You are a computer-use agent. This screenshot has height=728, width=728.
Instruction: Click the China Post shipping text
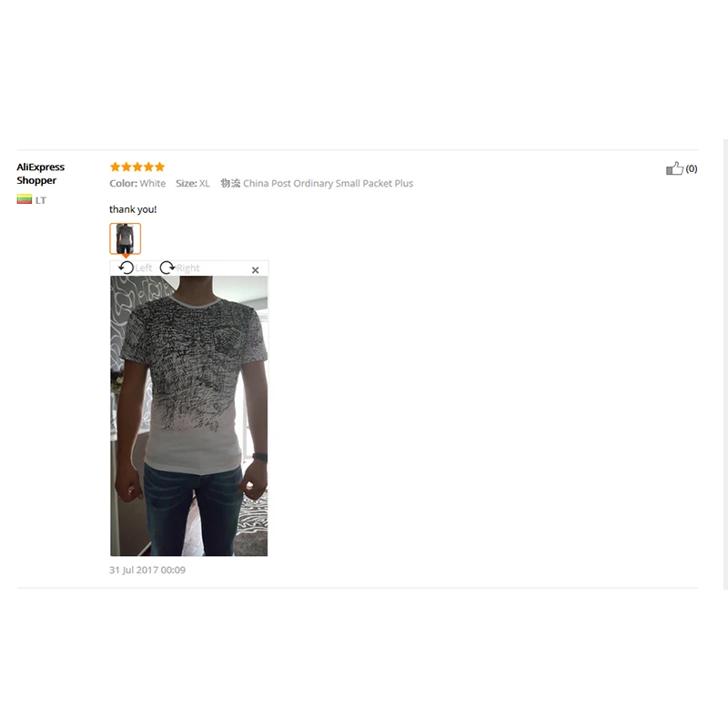(x=328, y=184)
